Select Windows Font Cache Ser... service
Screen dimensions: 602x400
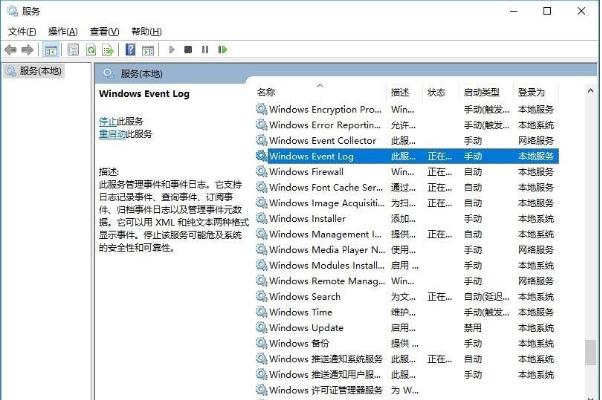(x=407, y=188)
